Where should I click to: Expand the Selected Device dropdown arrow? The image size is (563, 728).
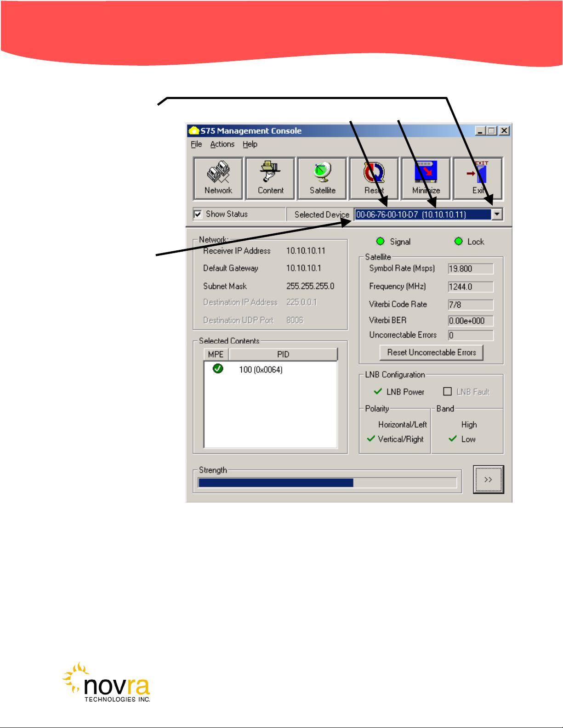point(497,214)
